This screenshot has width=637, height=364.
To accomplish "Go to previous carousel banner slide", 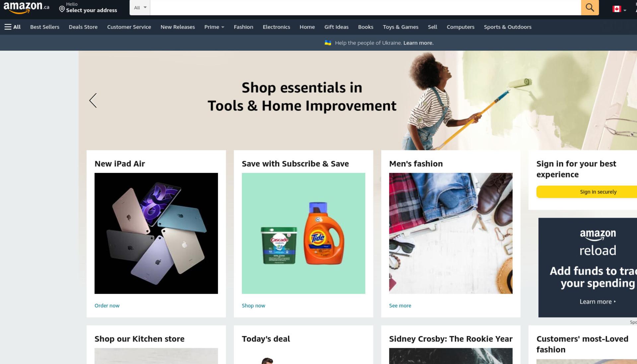I will (x=93, y=100).
